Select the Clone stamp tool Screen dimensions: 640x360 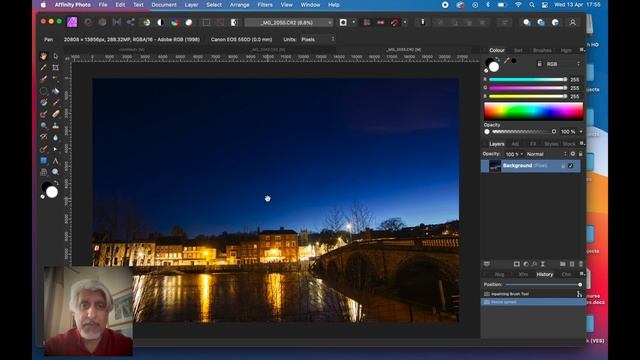click(56, 126)
